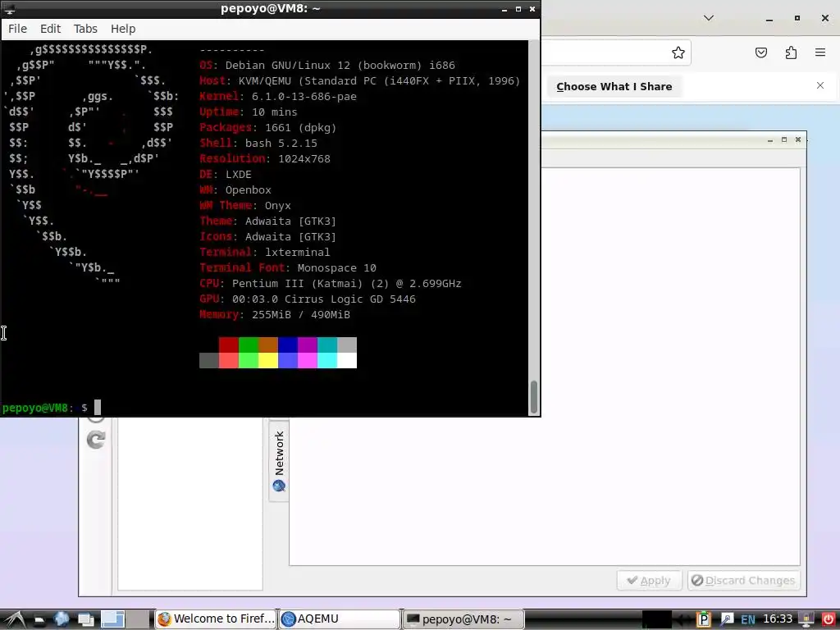The width and height of the screenshot is (840, 630).
Task: Open the clipboard manager tray icon
Action: tap(703, 619)
